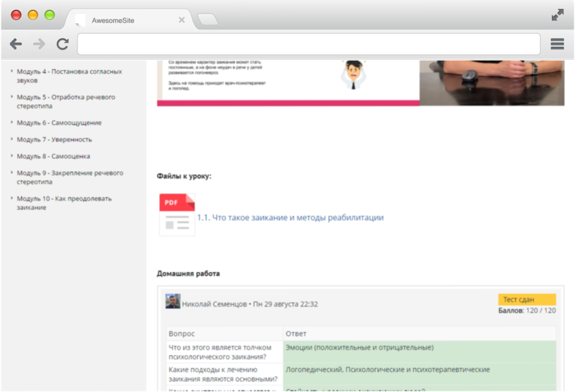Click answer 'Логопедический, Психологические и психотерапевтические'

[x=388, y=370]
